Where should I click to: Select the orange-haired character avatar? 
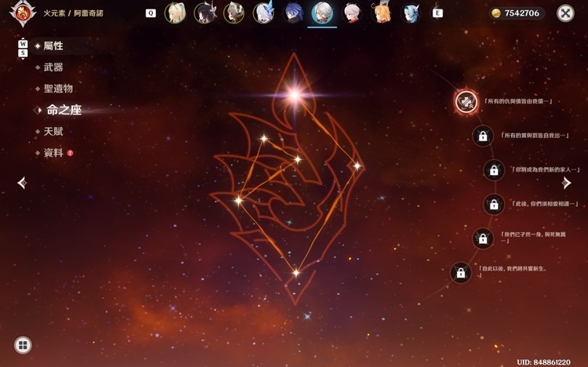click(381, 13)
